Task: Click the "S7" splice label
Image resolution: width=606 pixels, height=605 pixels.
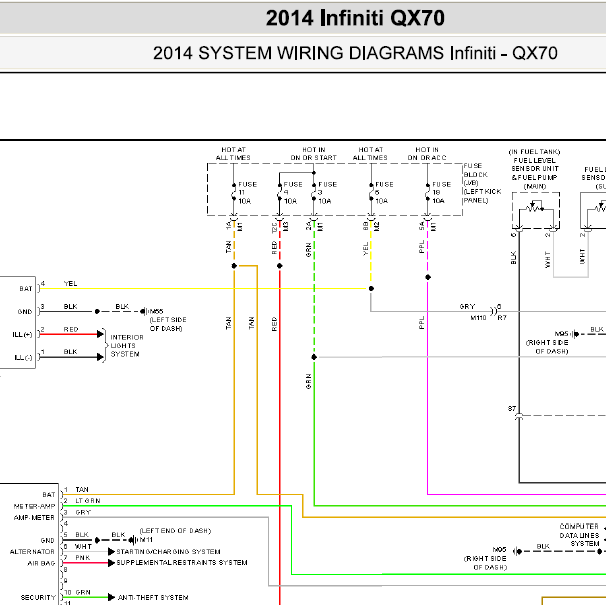Action: (x=512, y=409)
